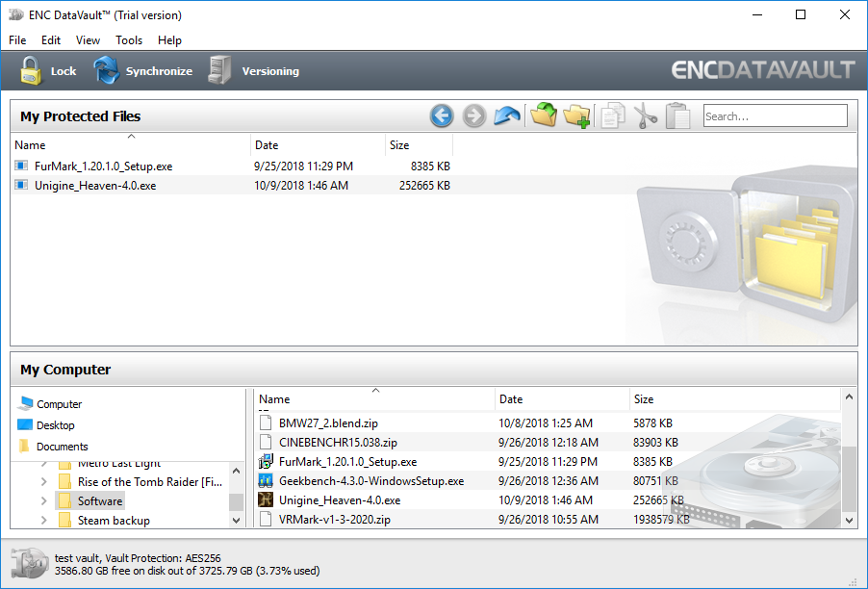Click the free disk space status text
The width and height of the screenshot is (868, 589).
(187, 570)
